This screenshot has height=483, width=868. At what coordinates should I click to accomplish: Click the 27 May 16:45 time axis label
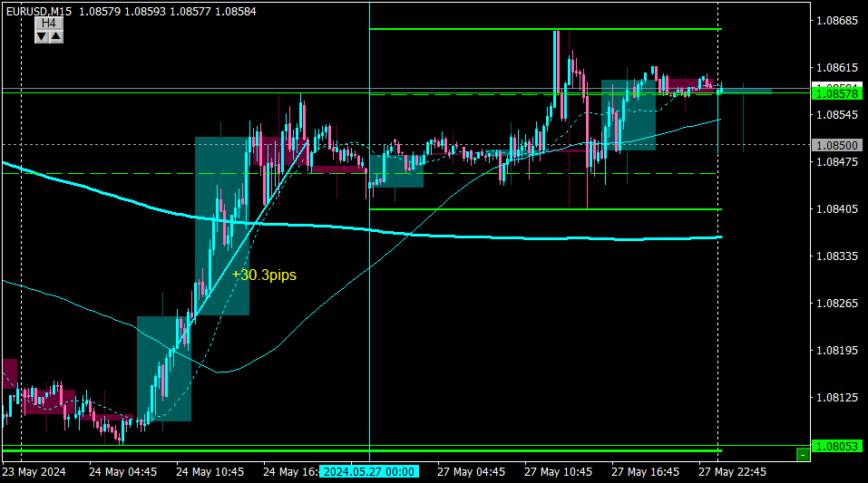(645, 472)
